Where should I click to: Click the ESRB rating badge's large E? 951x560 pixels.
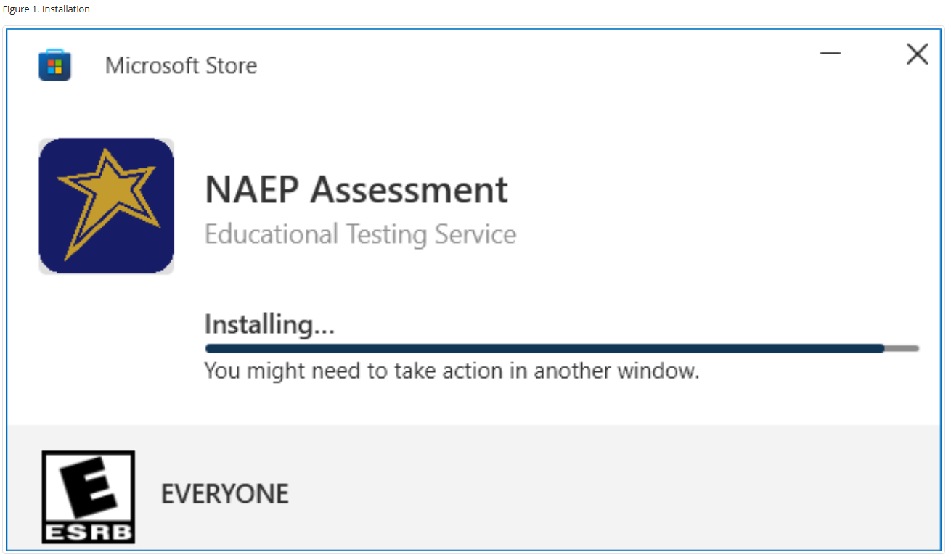pos(88,487)
